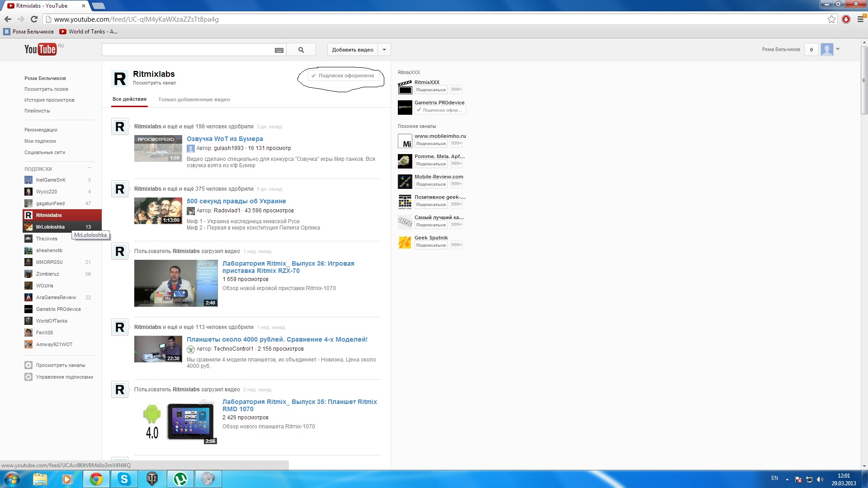The height and width of the screenshot is (488, 868).
Task: Subscribe to Pomme. Mela. Apf... channel
Action: click(431, 164)
